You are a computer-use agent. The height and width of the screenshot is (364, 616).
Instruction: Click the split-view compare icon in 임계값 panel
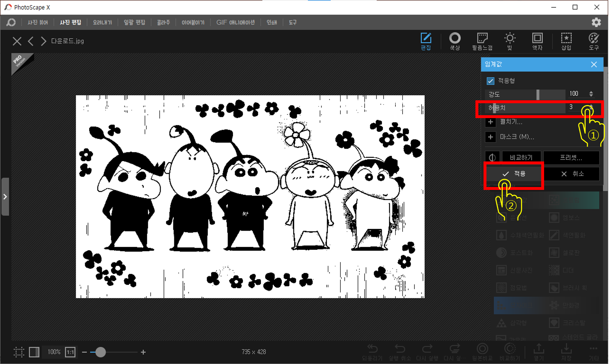coord(492,158)
